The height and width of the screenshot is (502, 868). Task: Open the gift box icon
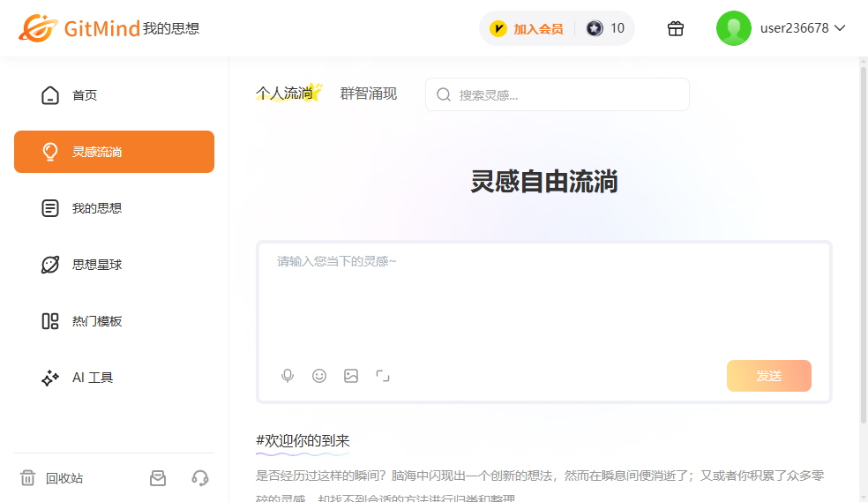click(x=676, y=28)
